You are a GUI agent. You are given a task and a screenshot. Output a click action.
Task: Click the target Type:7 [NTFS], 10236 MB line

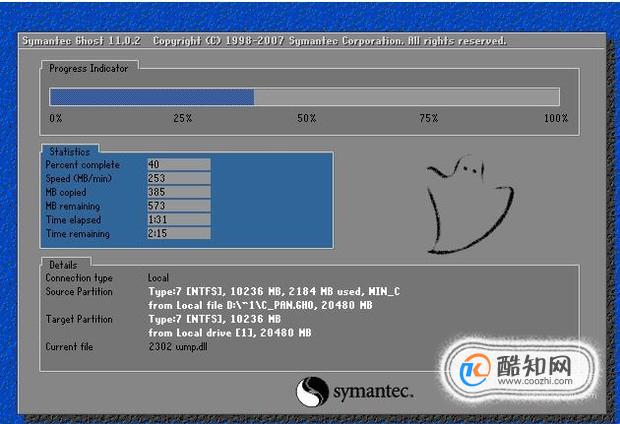(x=214, y=319)
